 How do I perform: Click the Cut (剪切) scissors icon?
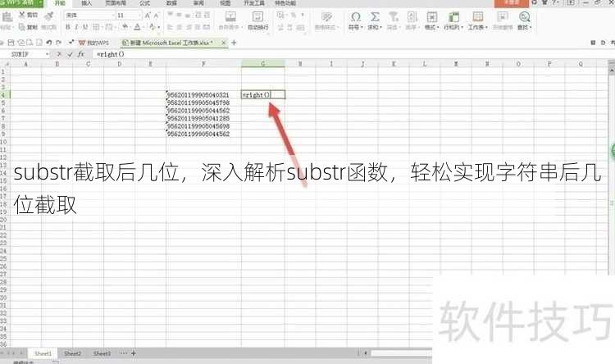(x=22, y=15)
